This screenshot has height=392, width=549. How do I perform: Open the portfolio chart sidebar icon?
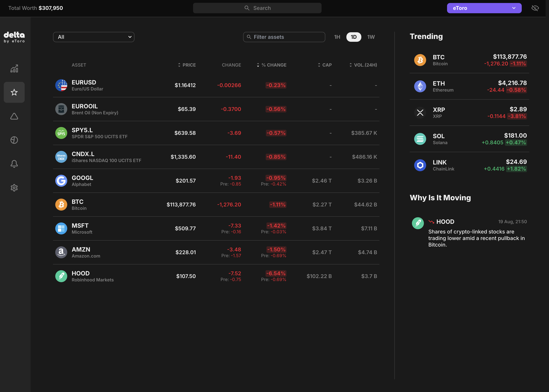(x=14, y=69)
